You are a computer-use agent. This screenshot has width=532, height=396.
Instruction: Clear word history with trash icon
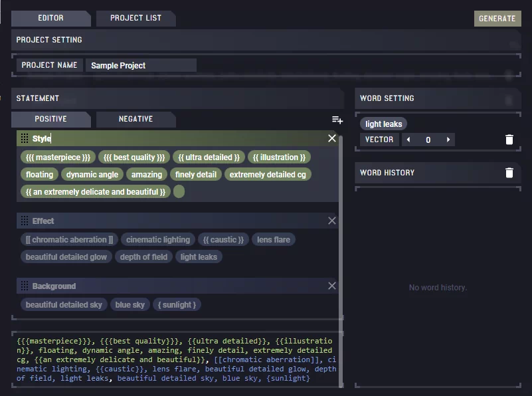pos(509,173)
